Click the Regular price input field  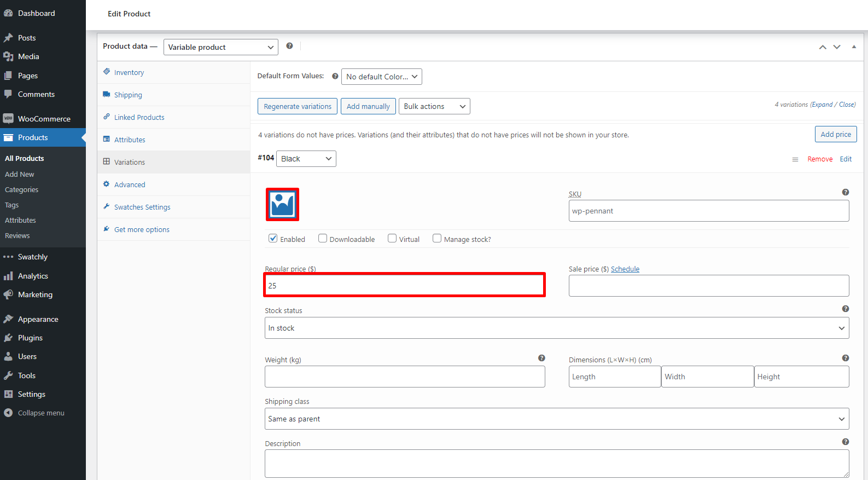coord(404,285)
